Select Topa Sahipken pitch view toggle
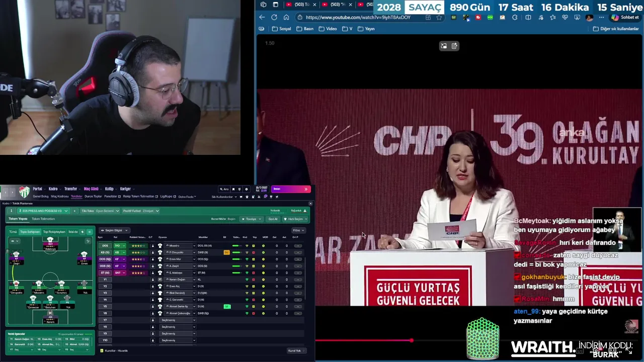 pyautogui.click(x=30, y=232)
